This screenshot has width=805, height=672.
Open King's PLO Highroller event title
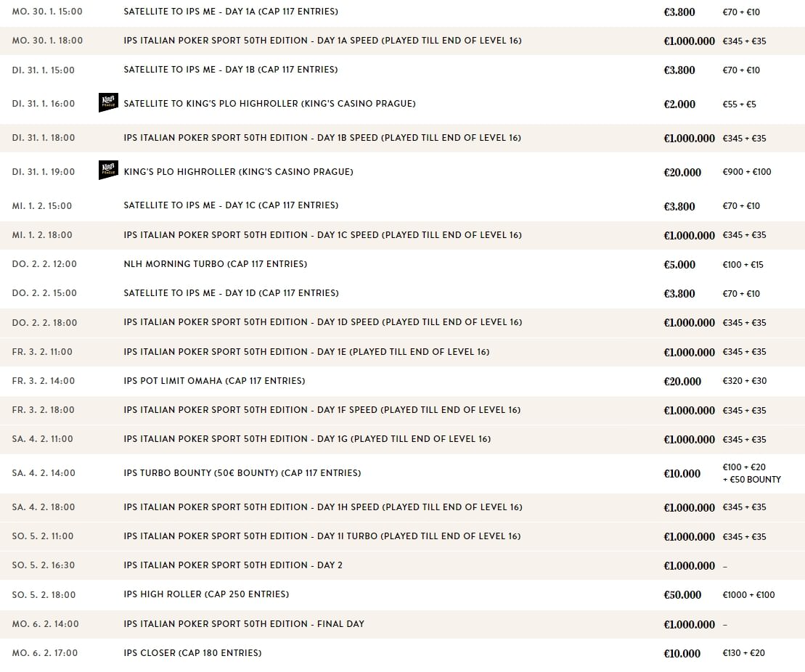click(x=238, y=172)
